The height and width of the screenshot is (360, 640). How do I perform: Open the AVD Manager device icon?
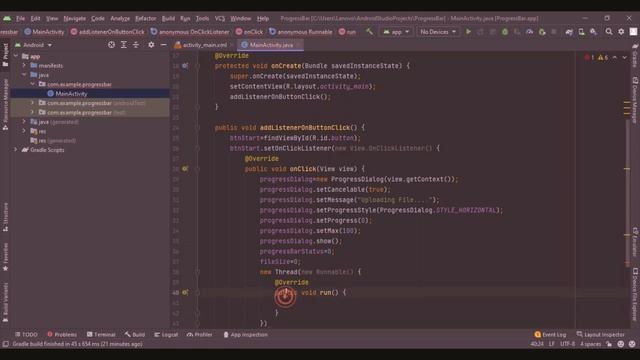click(581, 31)
